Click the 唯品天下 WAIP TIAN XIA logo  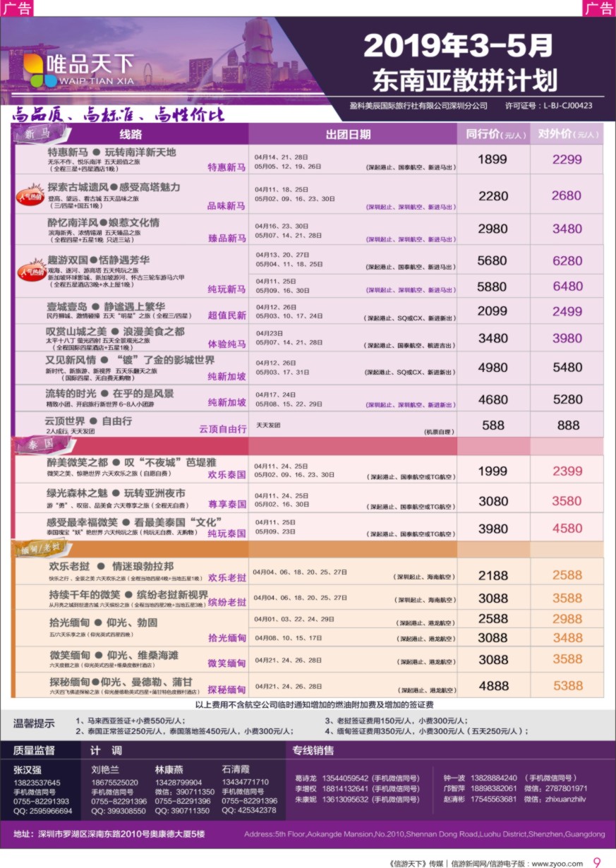pyautogui.click(x=78, y=69)
